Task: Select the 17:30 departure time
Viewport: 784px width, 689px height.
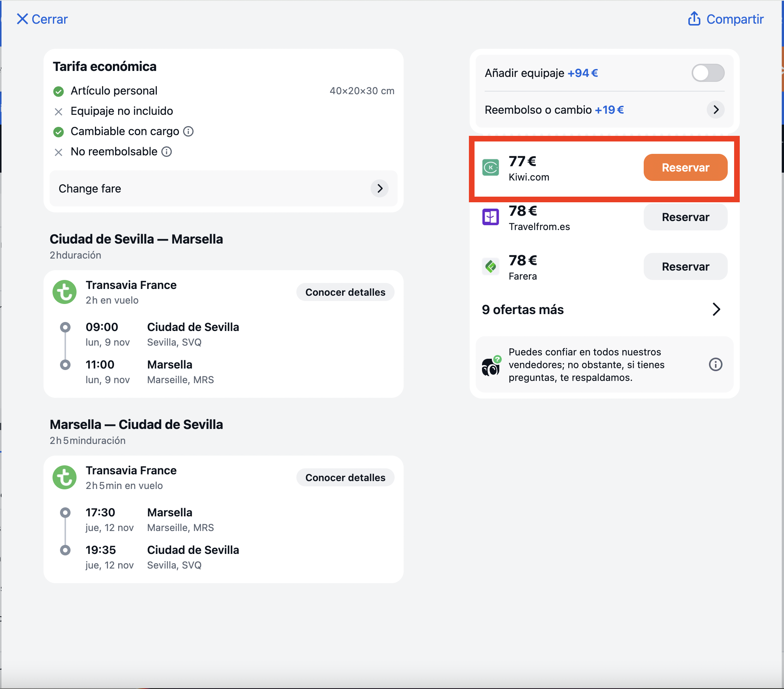Action: pos(100,513)
